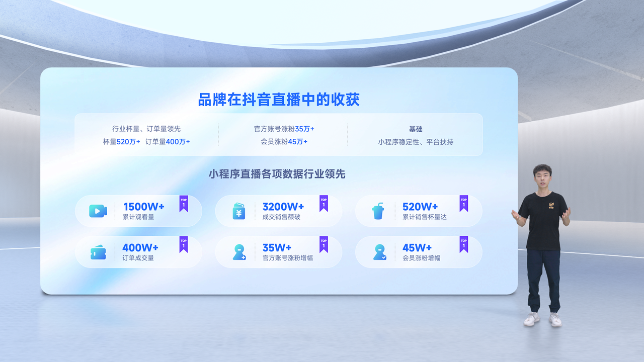Click the TOP 1 ribbon on 45W+ card

463,244
